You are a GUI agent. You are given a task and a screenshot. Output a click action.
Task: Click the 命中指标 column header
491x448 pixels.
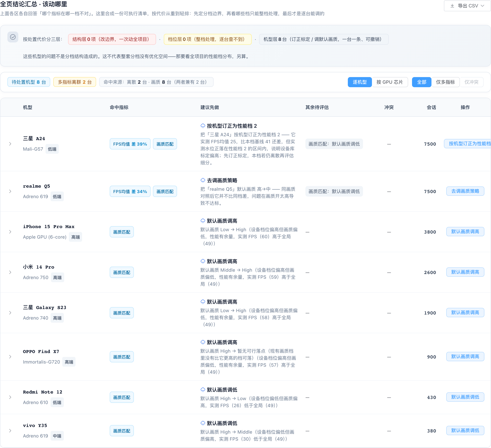(119, 107)
